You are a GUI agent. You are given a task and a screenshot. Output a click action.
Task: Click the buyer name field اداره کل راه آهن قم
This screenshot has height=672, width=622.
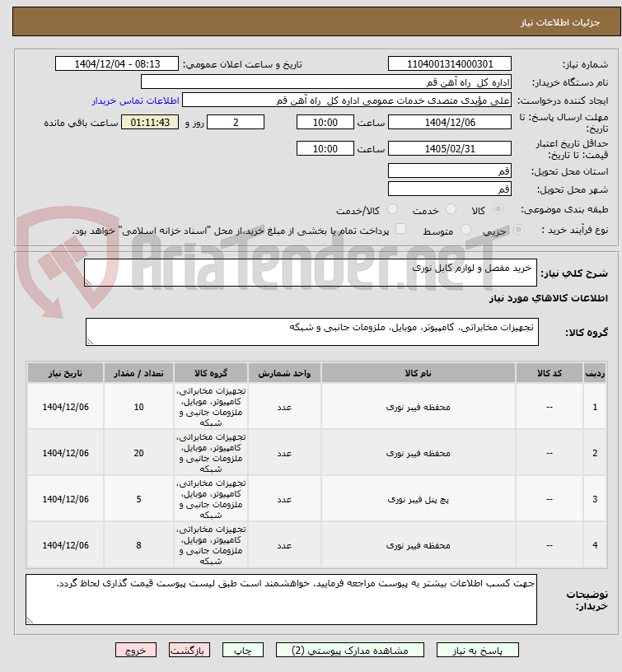[x=325, y=82]
